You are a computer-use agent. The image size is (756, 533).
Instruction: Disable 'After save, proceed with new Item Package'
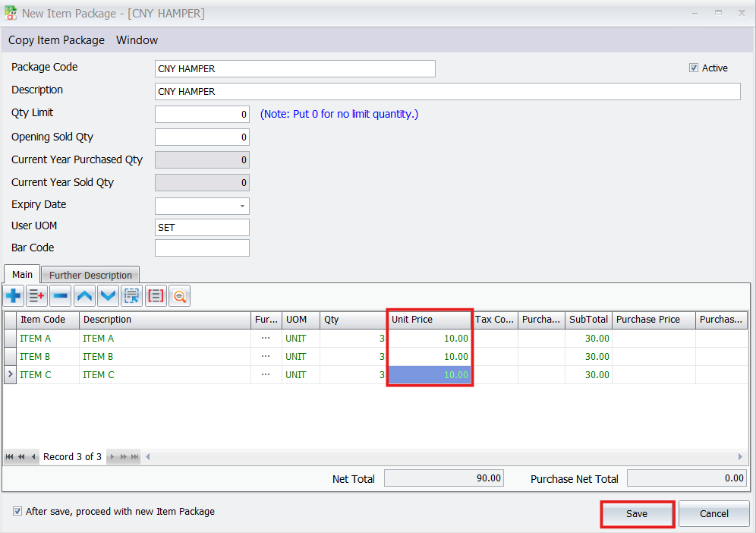click(x=17, y=511)
